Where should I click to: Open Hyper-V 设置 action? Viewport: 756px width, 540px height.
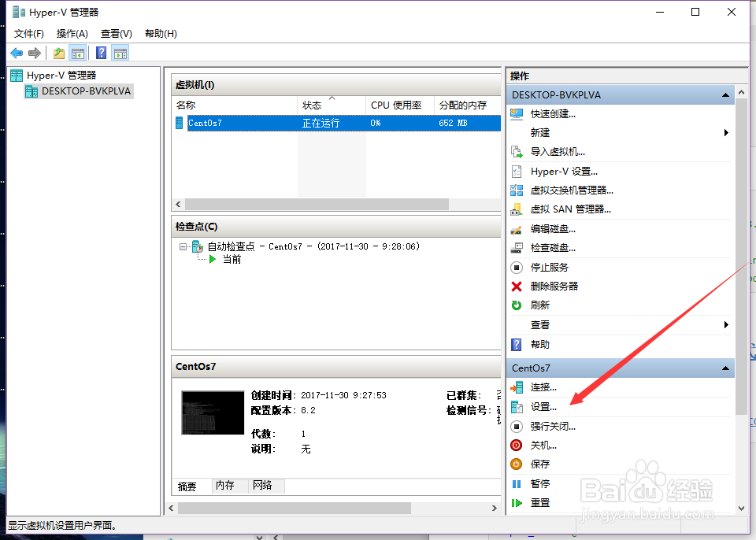564,172
